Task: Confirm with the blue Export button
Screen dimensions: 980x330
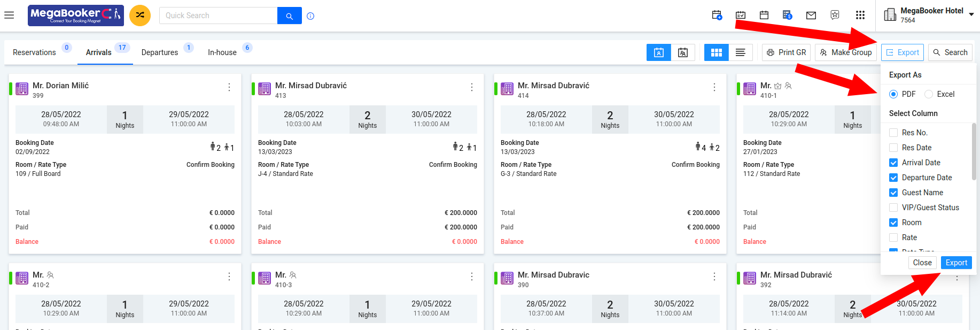Action: tap(956, 263)
